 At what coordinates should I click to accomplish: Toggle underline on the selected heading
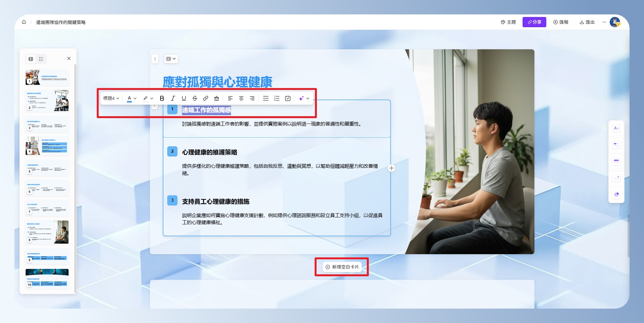(x=184, y=98)
